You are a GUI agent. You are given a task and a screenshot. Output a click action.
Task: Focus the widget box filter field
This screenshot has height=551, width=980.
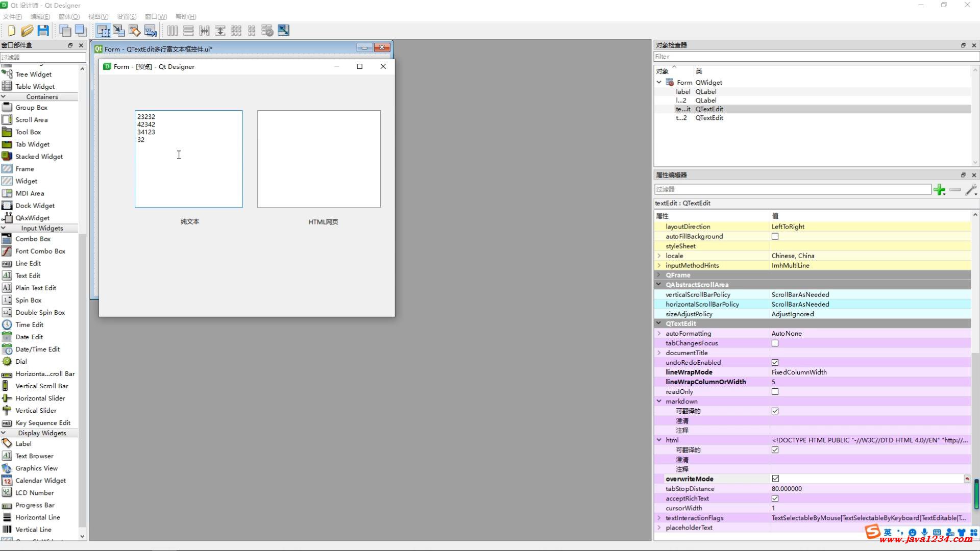coord(43,57)
